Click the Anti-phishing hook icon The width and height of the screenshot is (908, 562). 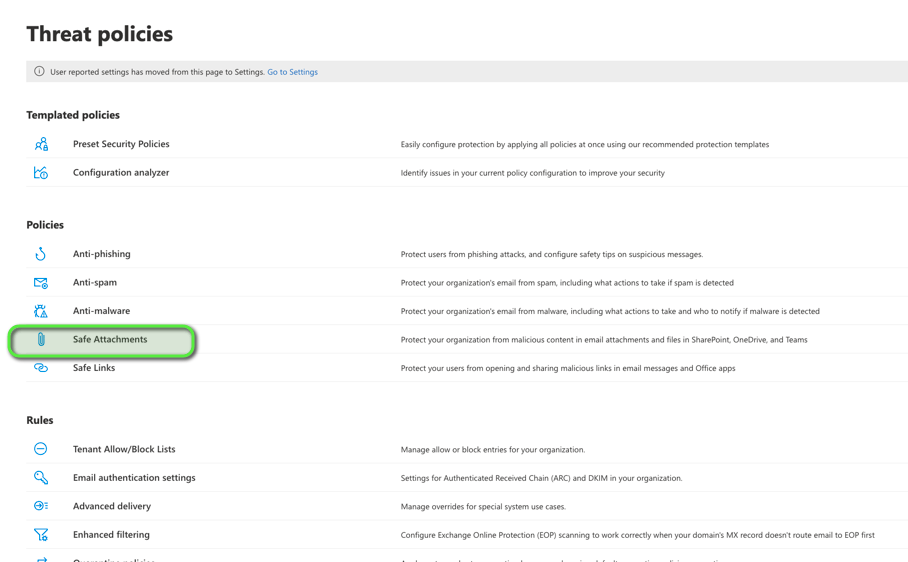(41, 255)
